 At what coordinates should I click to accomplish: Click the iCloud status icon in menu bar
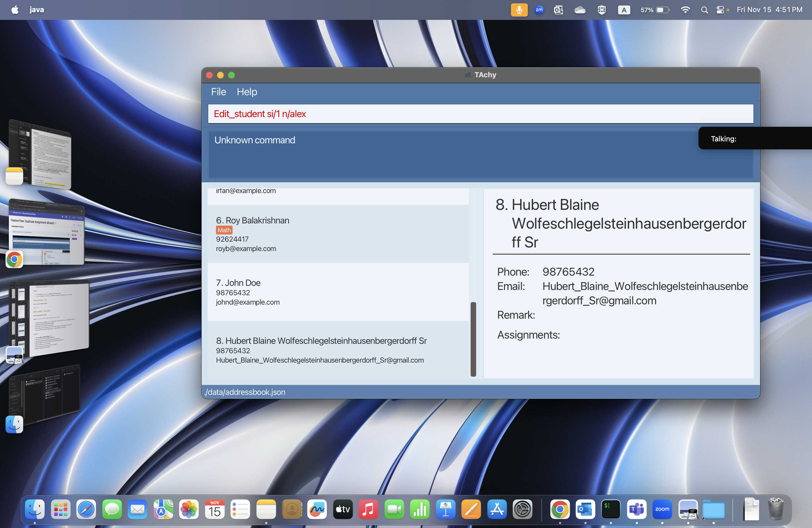click(x=580, y=10)
